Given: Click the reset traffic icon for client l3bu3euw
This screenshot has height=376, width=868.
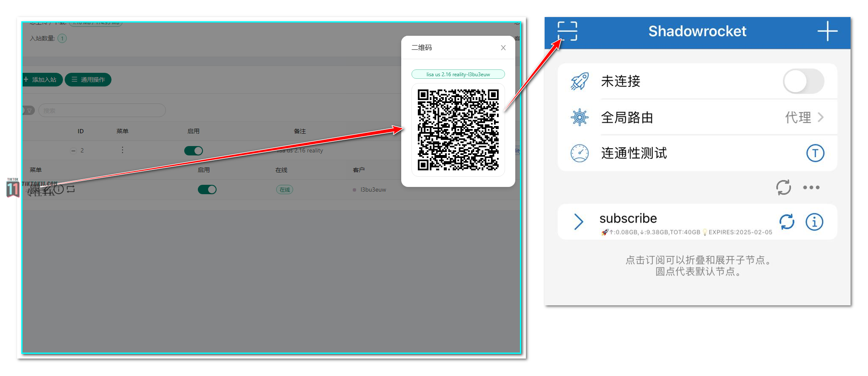Looking at the screenshot, I should 71,189.
